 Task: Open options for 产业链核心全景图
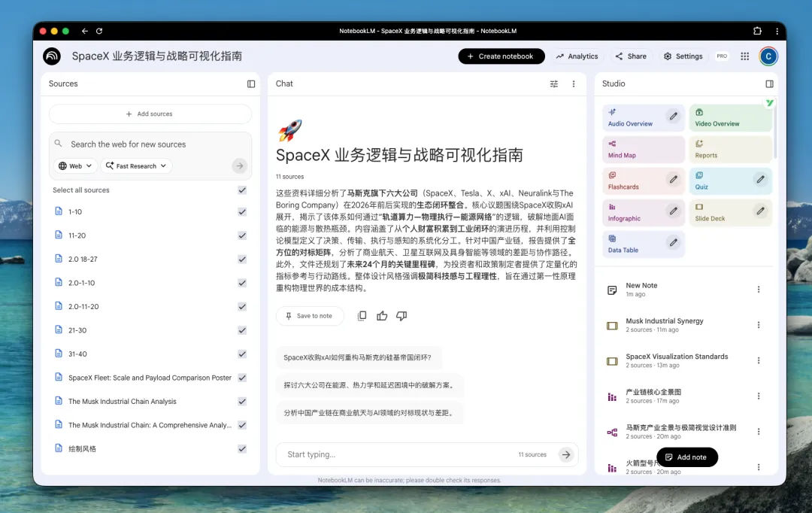click(759, 396)
